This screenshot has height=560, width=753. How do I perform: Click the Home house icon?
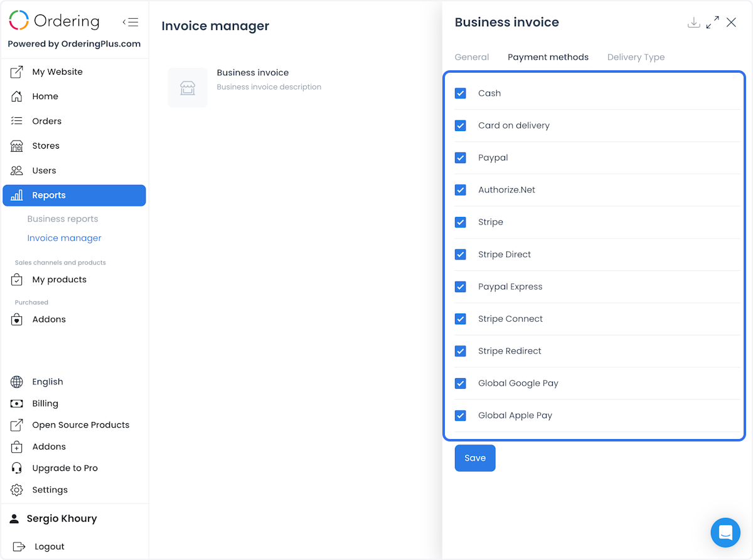(x=17, y=97)
